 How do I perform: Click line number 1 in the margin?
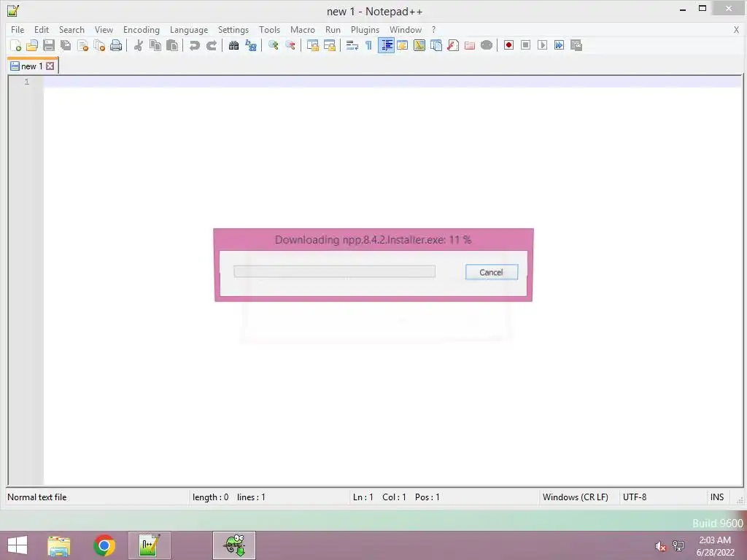pyautogui.click(x=27, y=82)
